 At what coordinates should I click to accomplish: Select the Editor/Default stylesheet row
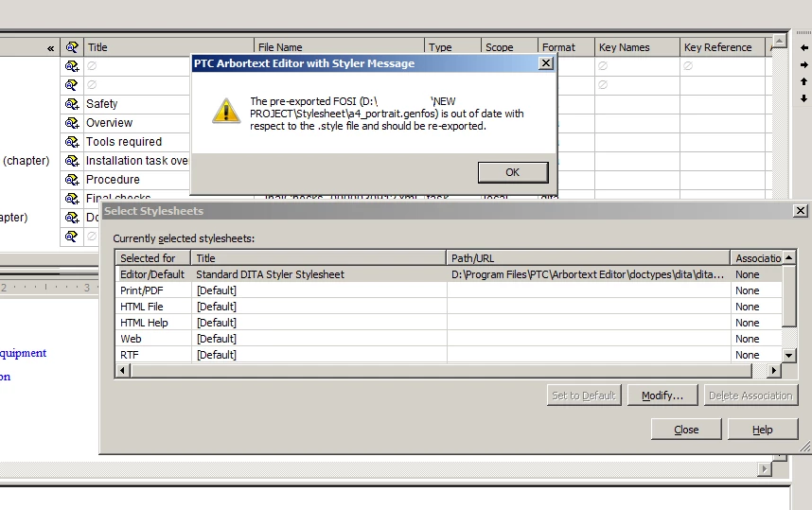pos(449,274)
